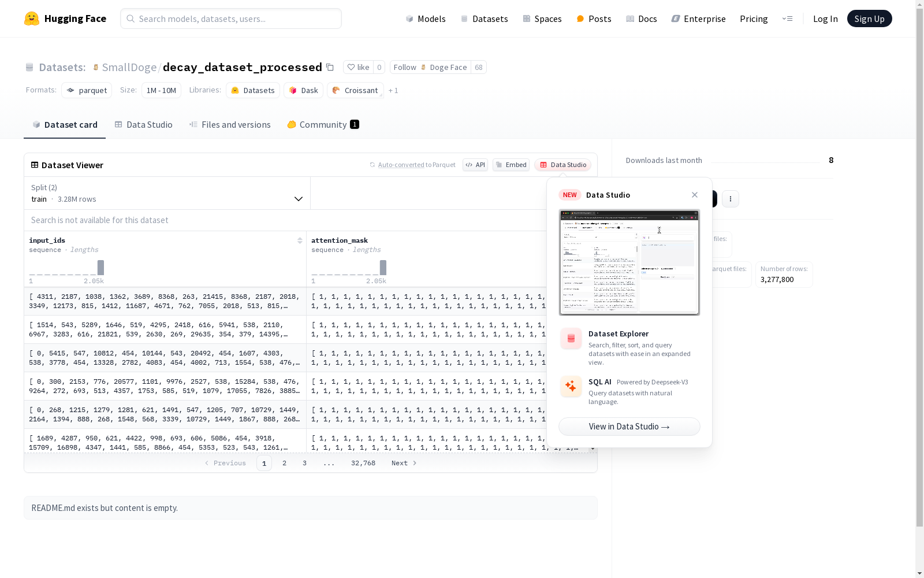Click the Dataset Explorer database icon

click(571, 339)
